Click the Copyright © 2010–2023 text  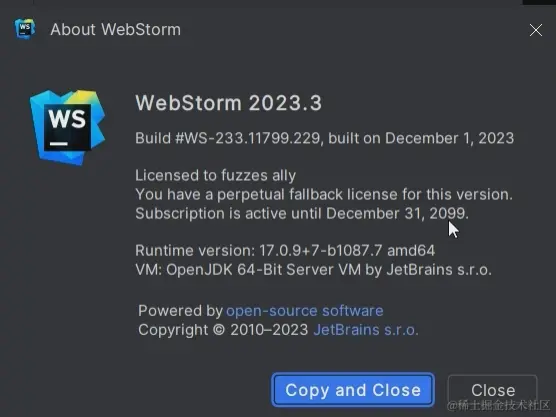pos(223,330)
